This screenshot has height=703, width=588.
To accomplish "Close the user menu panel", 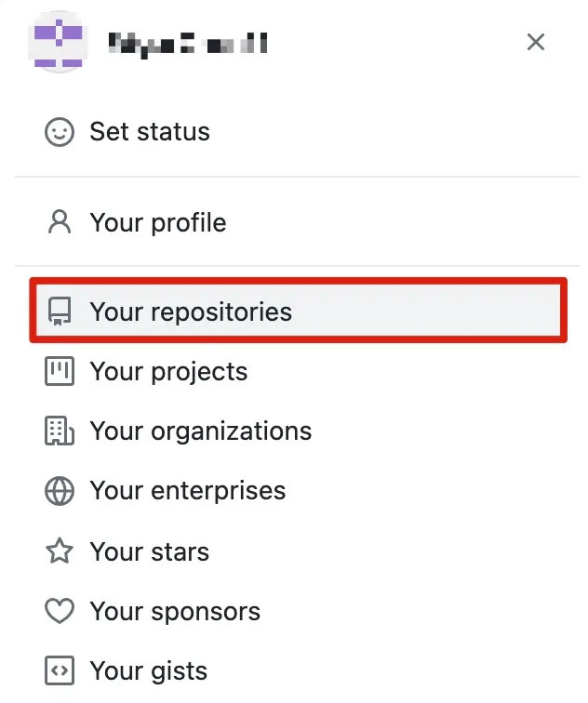I will pos(536,42).
